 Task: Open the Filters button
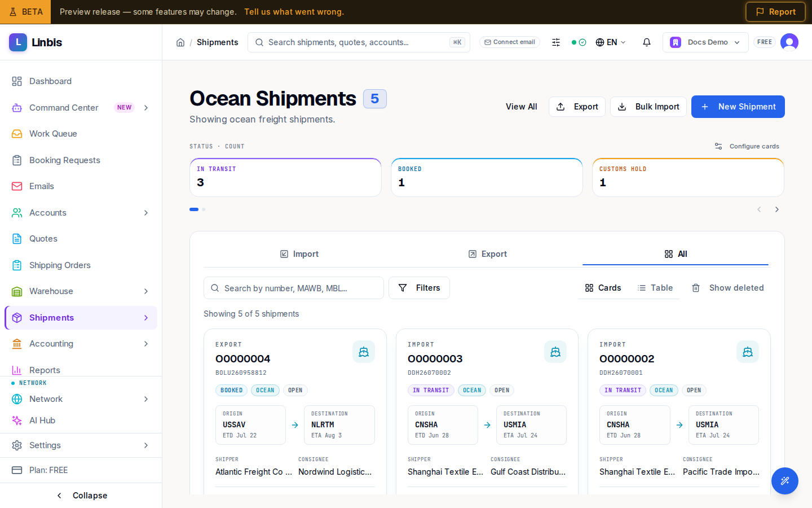tap(419, 288)
